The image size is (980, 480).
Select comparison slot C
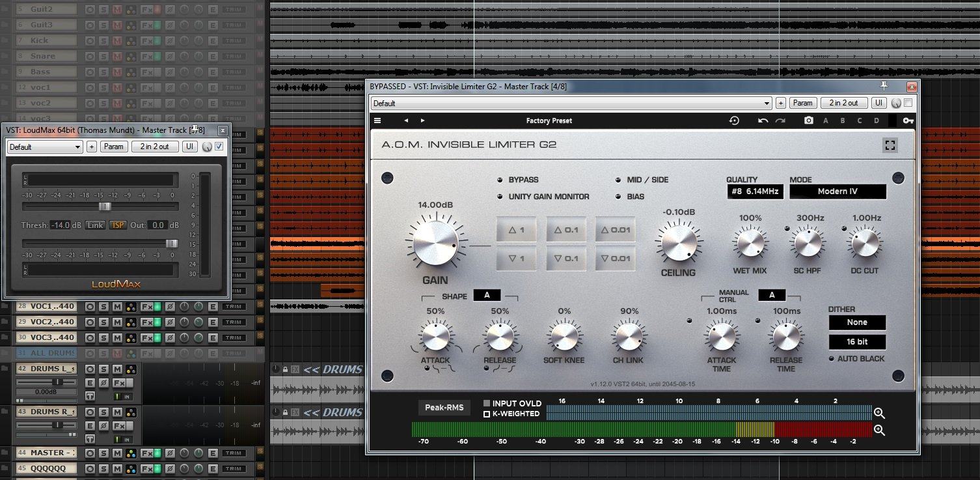click(860, 120)
